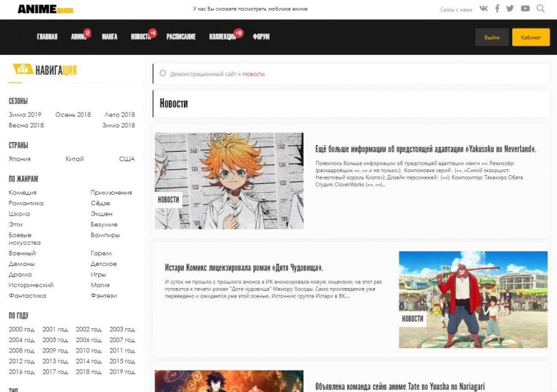This screenshot has height=392, width=557.
Task: Open the Коллекции menu item
Action: click(x=222, y=37)
